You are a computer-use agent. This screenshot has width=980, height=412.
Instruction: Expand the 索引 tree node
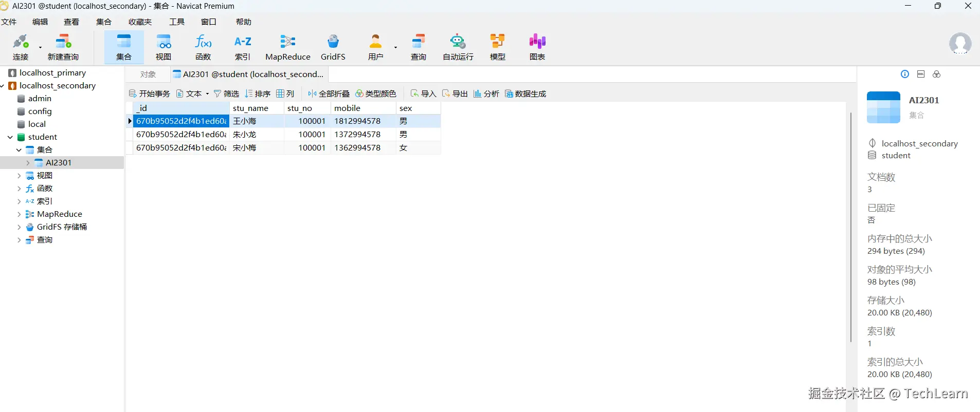tap(19, 201)
